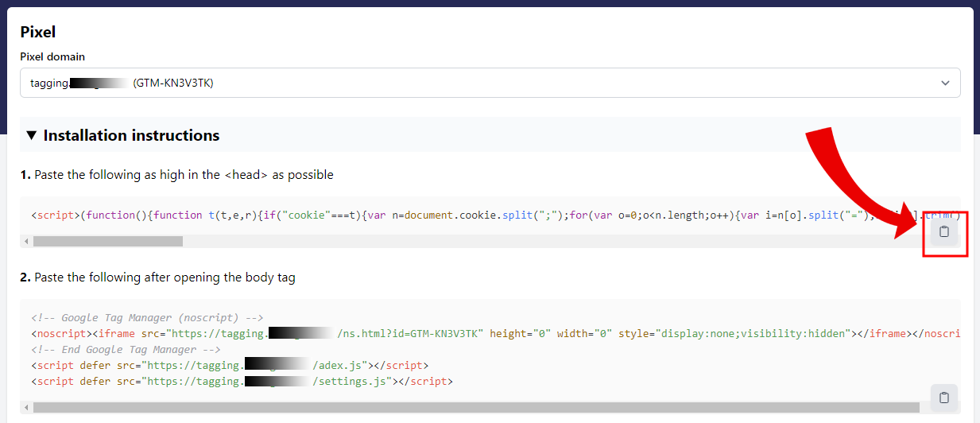The image size is (980, 423).
Task: Click the End Google Tag Manager comment
Action: tap(126, 350)
